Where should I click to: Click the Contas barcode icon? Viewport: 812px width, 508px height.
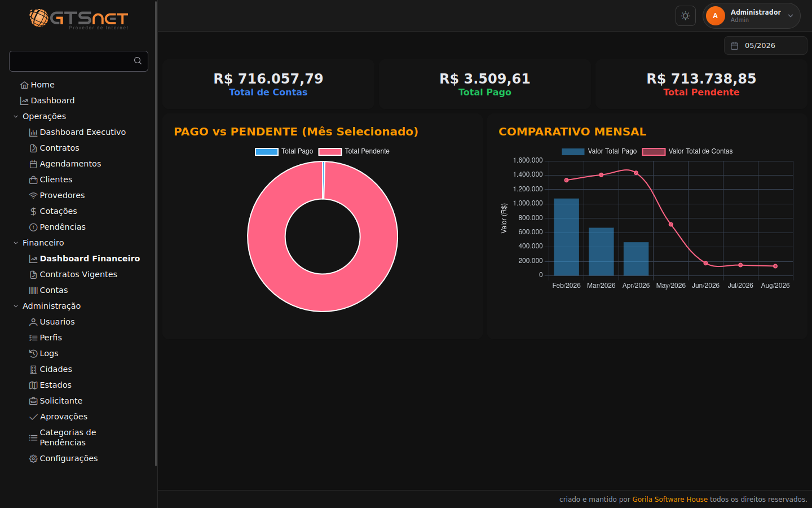click(x=33, y=291)
